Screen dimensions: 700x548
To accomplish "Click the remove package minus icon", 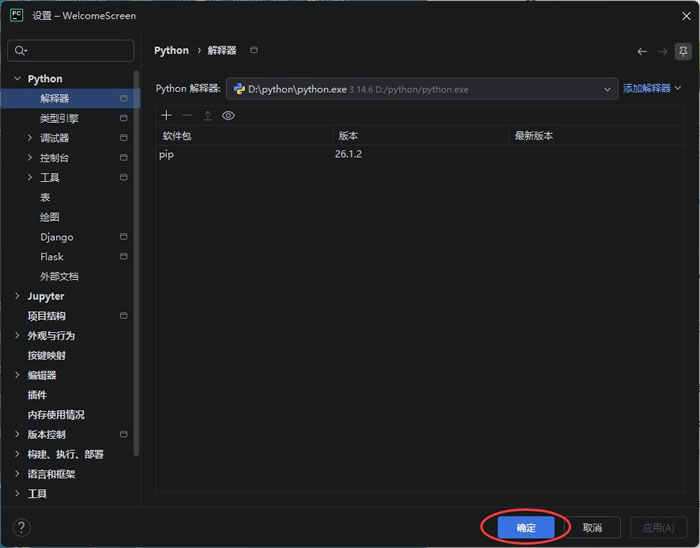I will click(x=187, y=116).
